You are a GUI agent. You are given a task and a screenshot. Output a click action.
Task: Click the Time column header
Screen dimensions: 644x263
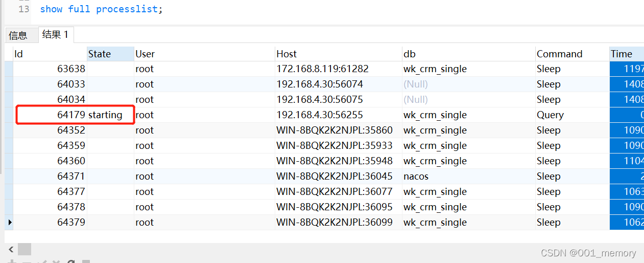(627, 54)
